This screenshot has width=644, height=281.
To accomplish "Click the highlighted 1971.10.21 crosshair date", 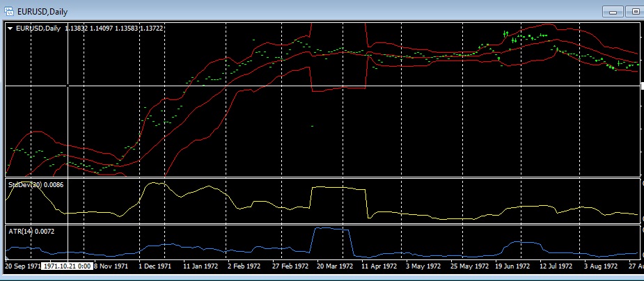I will coord(68,266).
